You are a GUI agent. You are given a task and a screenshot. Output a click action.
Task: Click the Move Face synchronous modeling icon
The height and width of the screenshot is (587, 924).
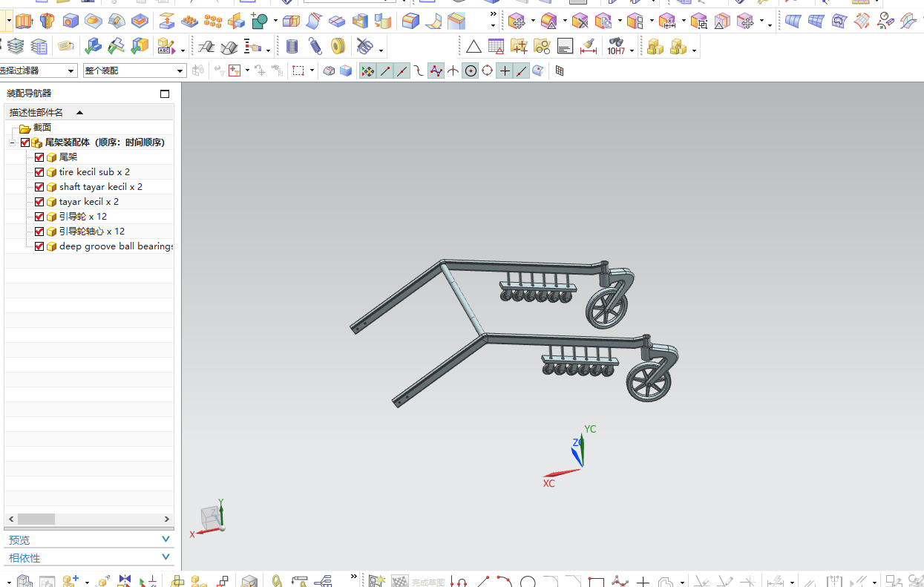click(517, 21)
